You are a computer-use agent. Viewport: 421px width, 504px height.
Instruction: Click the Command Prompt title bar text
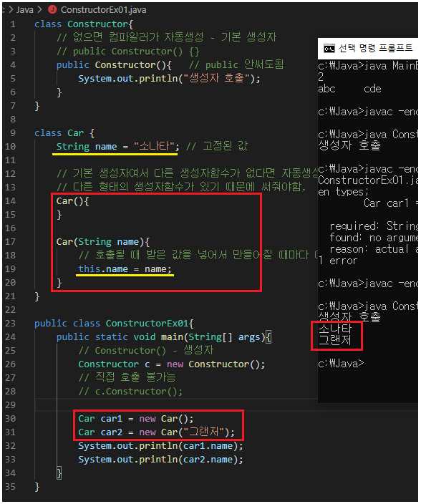coord(376,48)
